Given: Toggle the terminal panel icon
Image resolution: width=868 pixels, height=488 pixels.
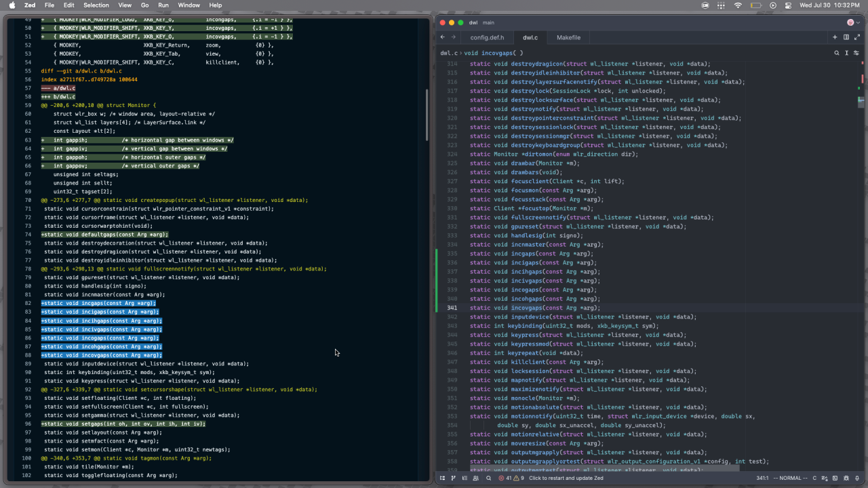Looking at the screenshot, I should pos(835,478).
